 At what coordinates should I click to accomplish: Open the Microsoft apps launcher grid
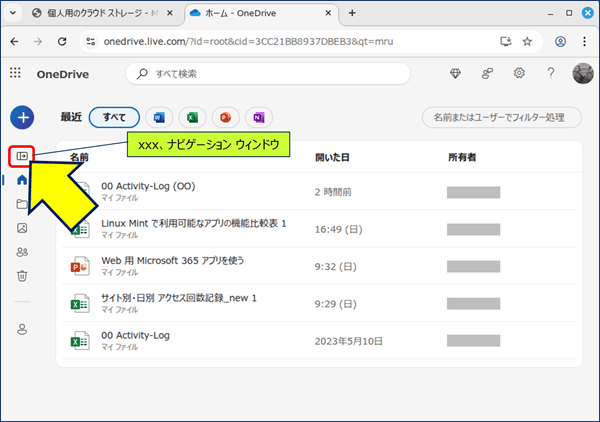[x=15, y=73]
